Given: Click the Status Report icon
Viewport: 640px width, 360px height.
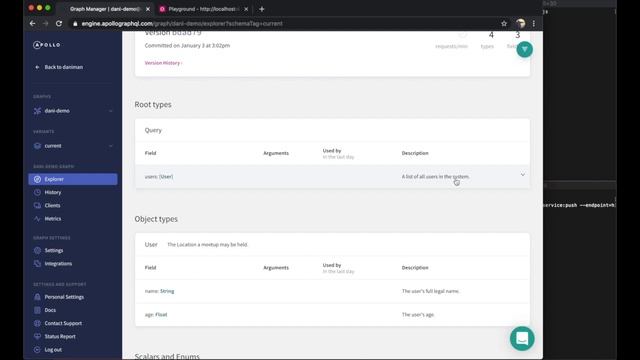Looking at the screenshot, I should (38, 337).
